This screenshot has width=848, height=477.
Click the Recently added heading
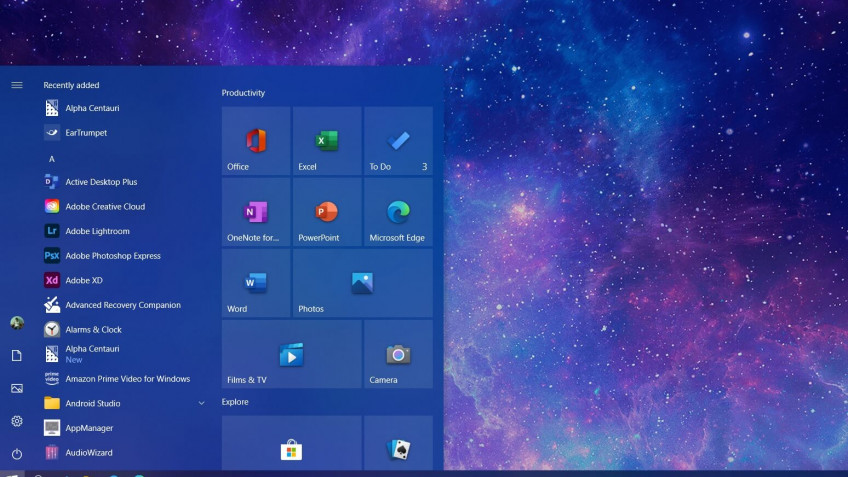pyautogui.click(x=71, y=85)
